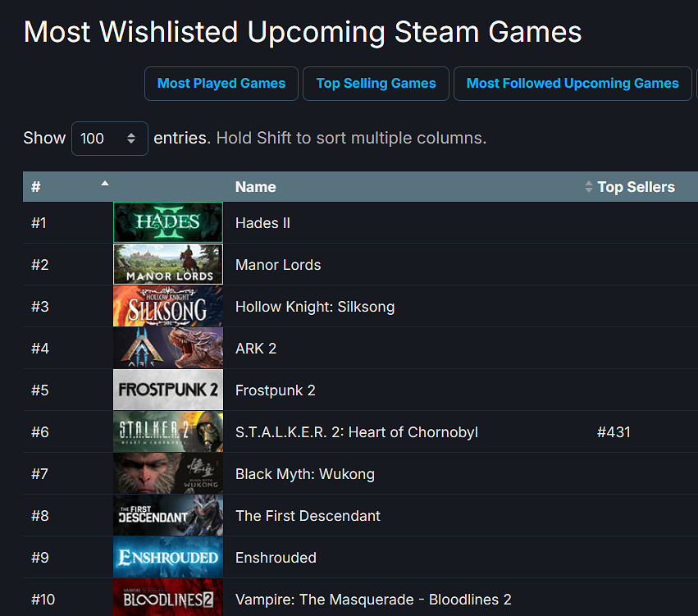Open Most Followed Upcoming Games
The width and height of the screenshot is (698, 616).
click(x=573, y=84)
